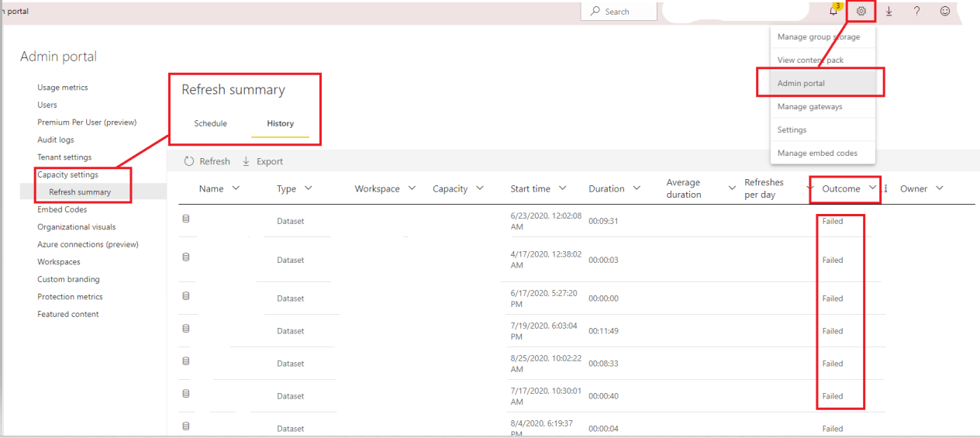Click dataset icon for 4/17/2020 row

(185, 257)
